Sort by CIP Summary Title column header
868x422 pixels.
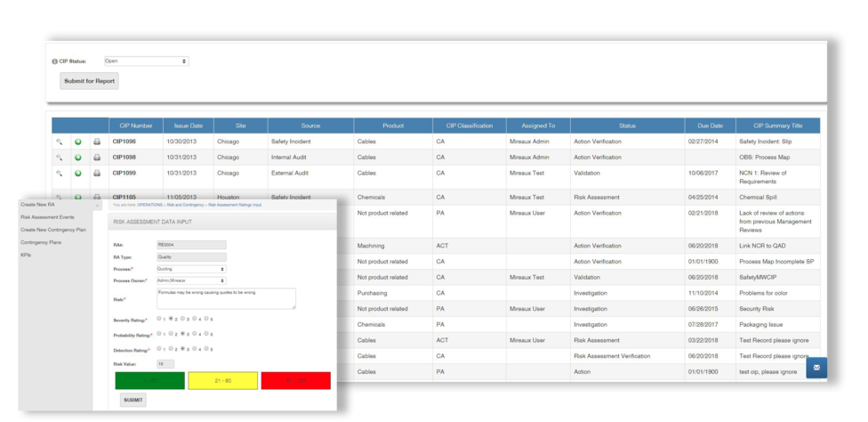[x=777, y=126]
